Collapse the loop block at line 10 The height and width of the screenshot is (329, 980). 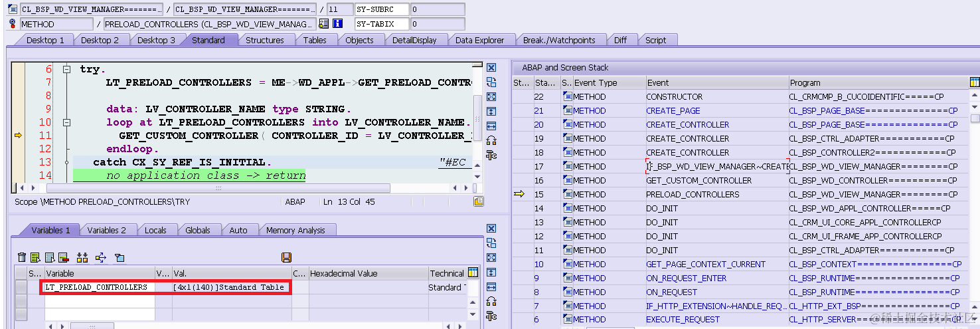pyautogui.click(x=66, y=122)
